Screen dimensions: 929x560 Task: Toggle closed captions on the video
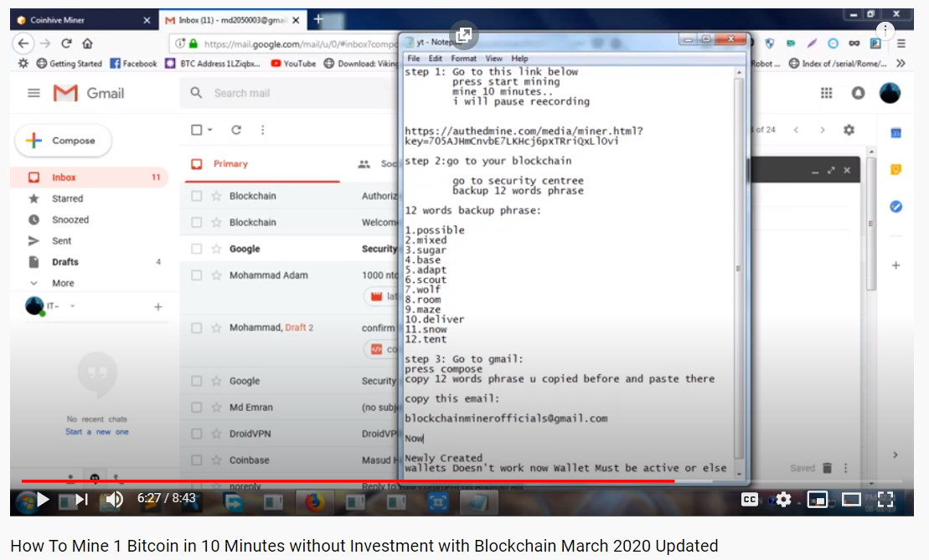point(750,500)
